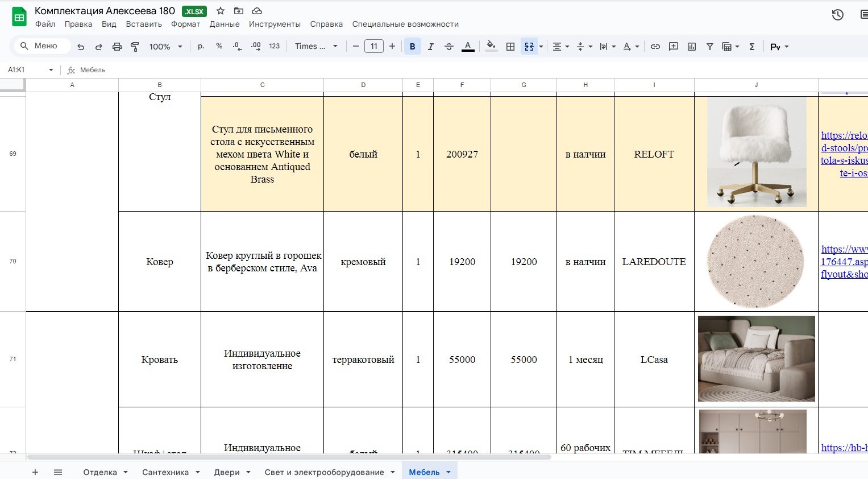Create a filter
868x479 pixels.
click(709, 46)
